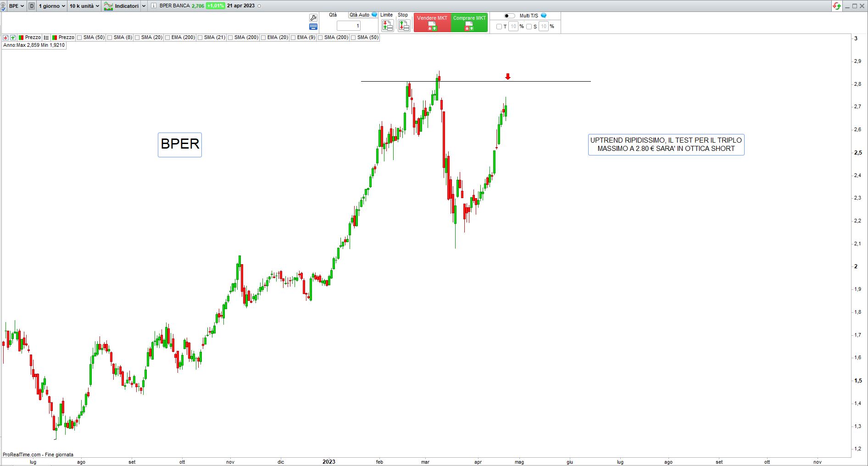The image size is (868, 466).
Task: Open the indicator list icon beside Prezzo
Action: [x=46, y=38]
